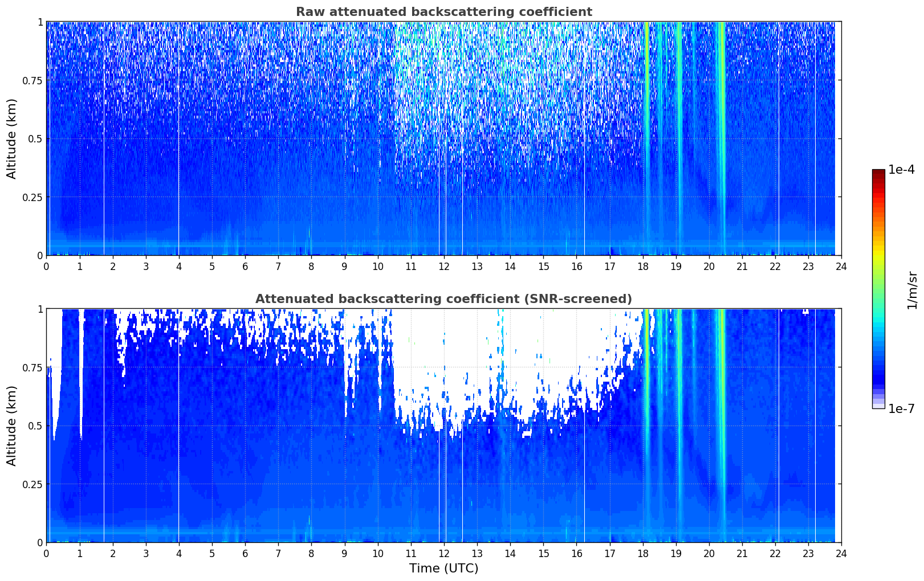Click the '0.25' altitude tick on bottom plot

[x=32, y=484]
